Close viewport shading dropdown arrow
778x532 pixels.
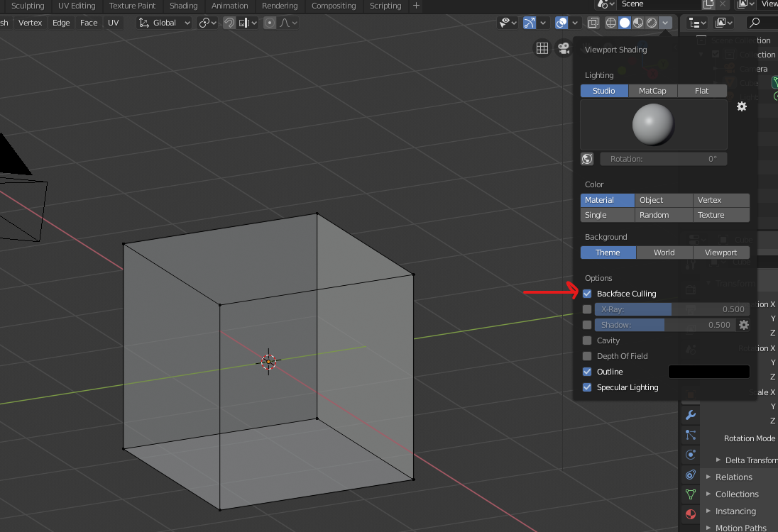(665, 23)
